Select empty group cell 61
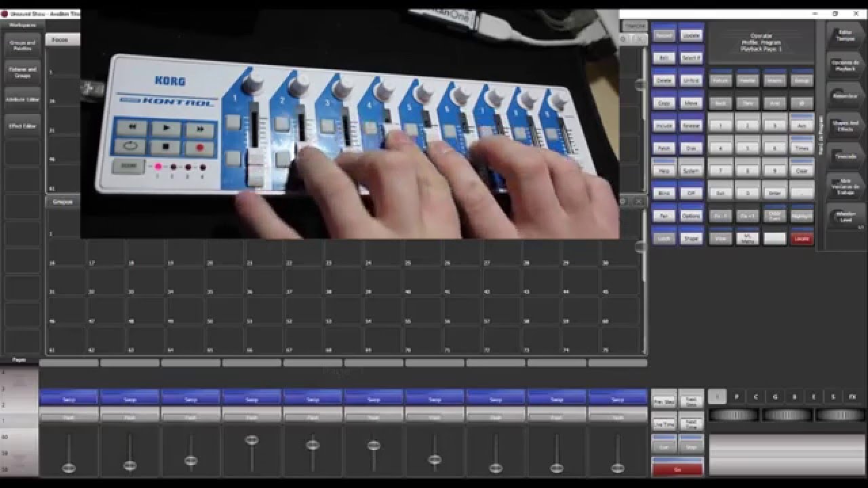The height and width of the screenshot is (488, 868). tap(66, 340)
